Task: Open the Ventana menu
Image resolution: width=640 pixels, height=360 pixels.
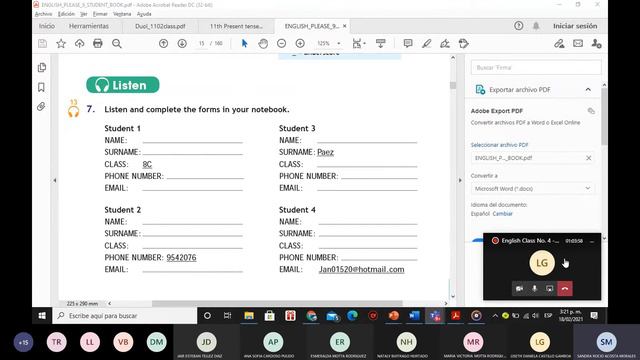Action: (x=122, y=14)
